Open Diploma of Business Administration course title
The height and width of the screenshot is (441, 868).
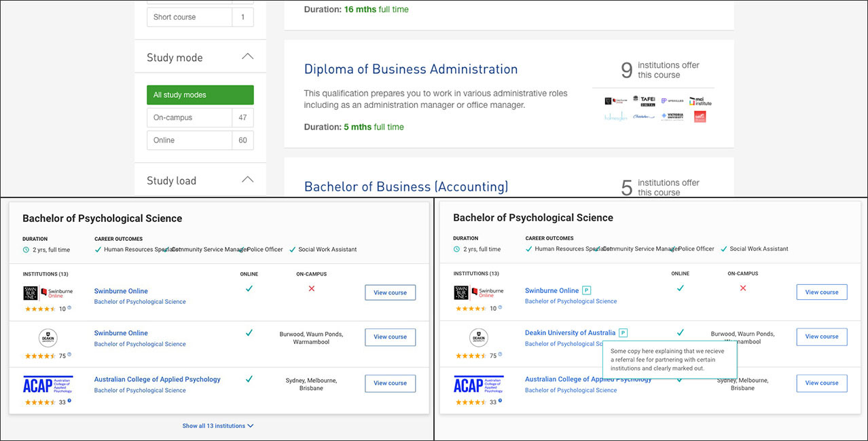[x=410, y=69]
